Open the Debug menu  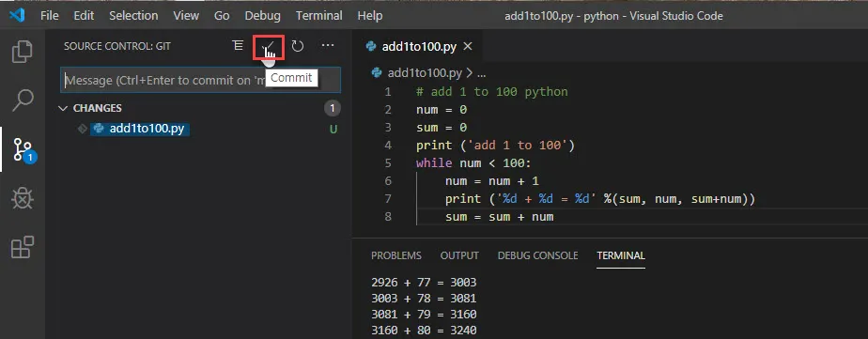262,15
